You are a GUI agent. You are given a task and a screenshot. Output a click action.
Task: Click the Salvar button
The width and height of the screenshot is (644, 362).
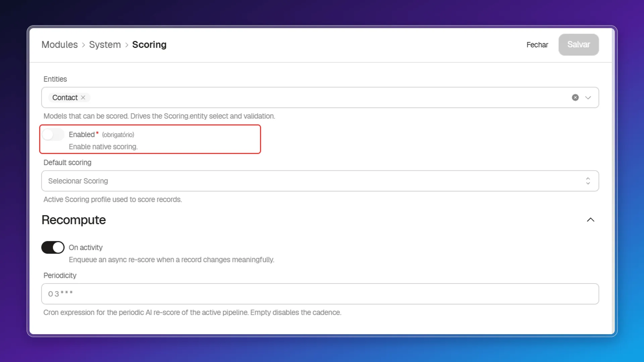[579, 45]
